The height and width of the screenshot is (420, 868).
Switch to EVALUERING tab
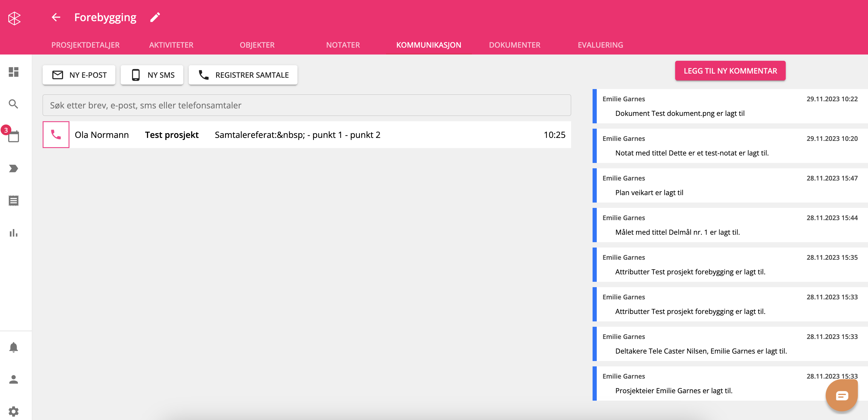(600, 45)
